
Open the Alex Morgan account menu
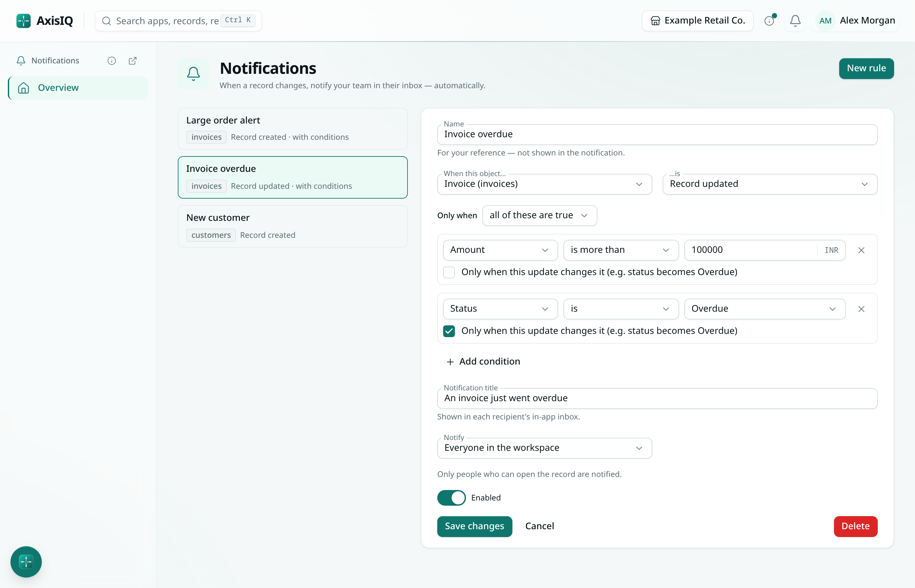[856, 21]
